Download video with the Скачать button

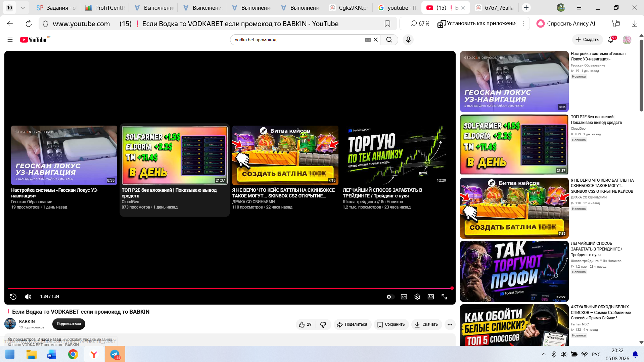[x=426, y=324]
